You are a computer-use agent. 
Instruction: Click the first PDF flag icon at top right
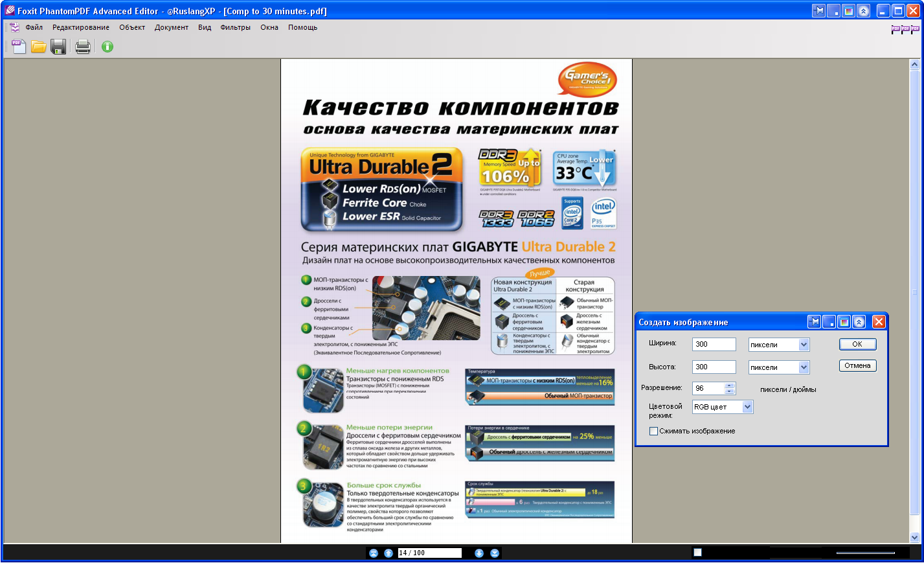coord(896,29)
